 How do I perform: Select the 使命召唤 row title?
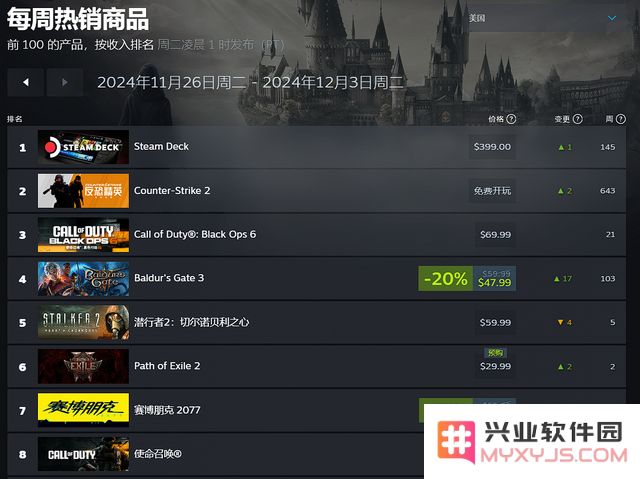pyautogui.click(x=158, y=454)
